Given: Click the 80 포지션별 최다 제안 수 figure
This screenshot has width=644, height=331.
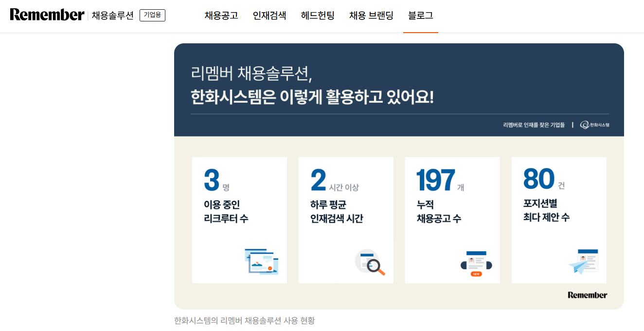Looking at the screenshot, I should coord(539,180).
